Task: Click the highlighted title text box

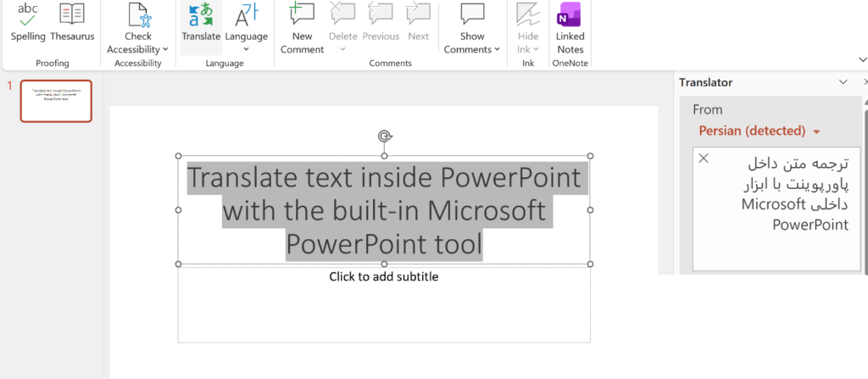Action: coord(384,210)
